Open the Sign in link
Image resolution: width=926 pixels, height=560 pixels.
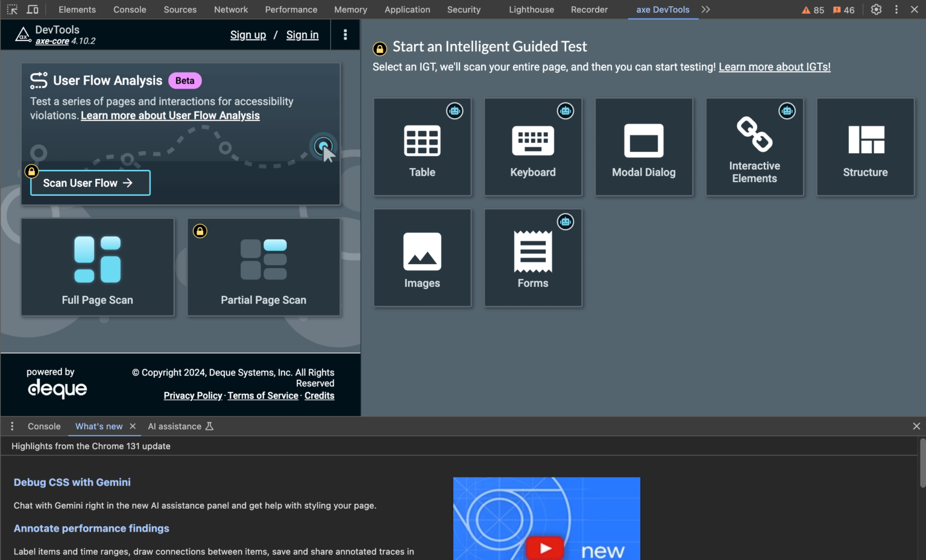pyautogui.click(x=302, y=35)
